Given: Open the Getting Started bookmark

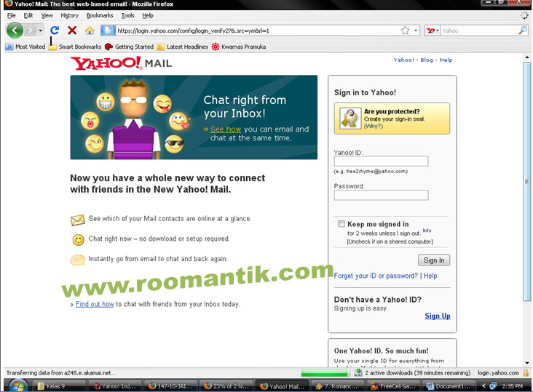Looking at the screenshot, I should (x=129, y=47).
